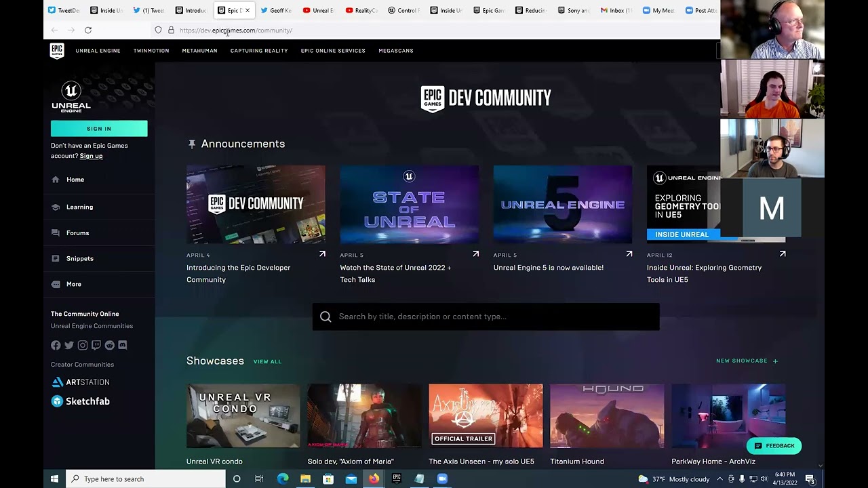Click Windows taskbar search box
Screen dimensions: 868x488
[146, 479]
